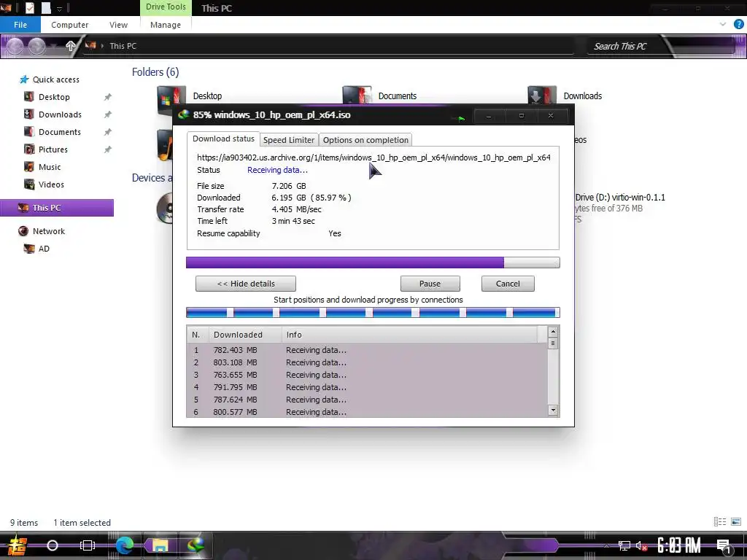Select AD under Network
The image size is (747, 560).
point(44,249)
